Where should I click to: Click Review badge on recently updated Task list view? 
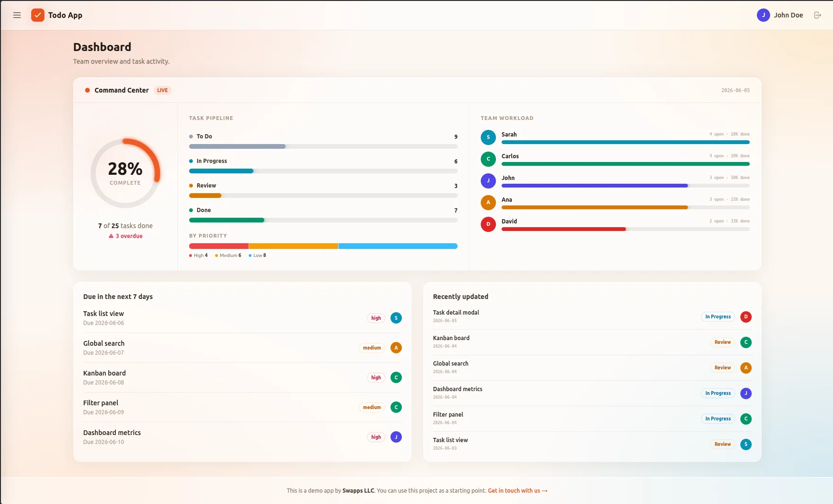(723, 444)
